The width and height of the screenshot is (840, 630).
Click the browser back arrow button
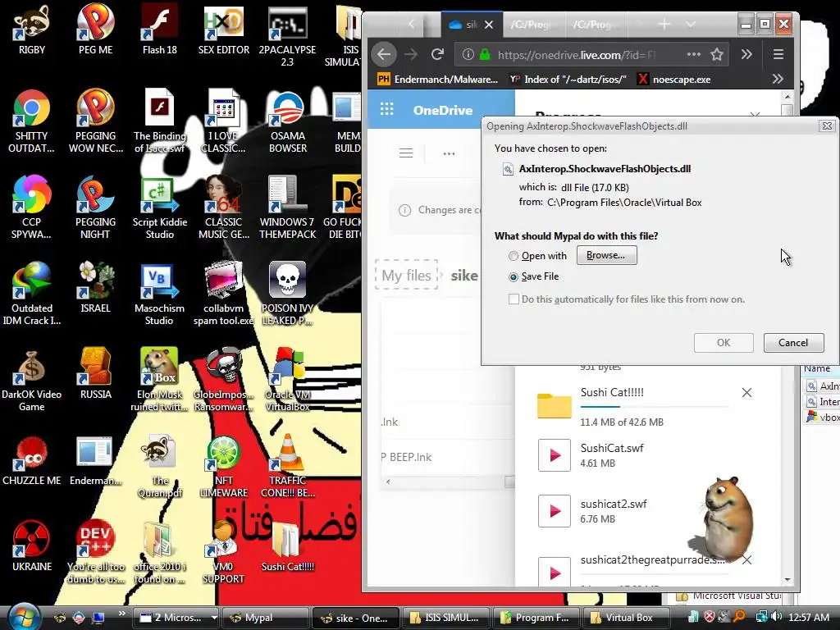(384, 54)
